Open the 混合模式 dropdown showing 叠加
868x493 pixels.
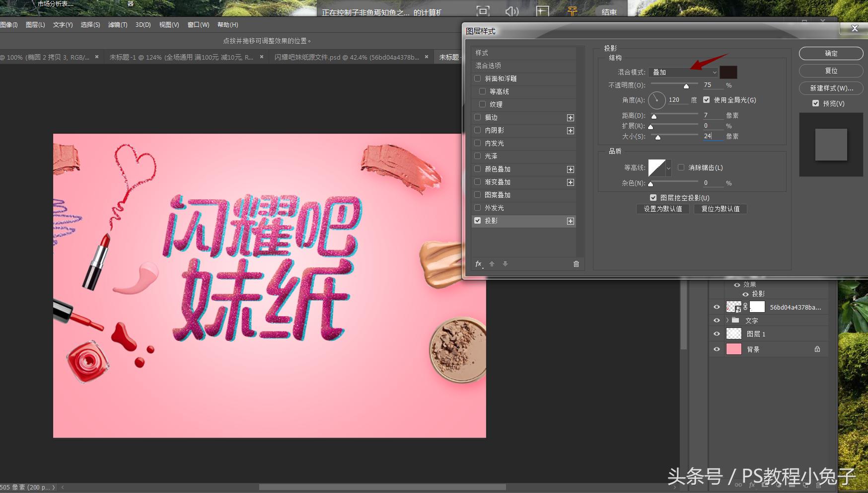tap(683, 72)
